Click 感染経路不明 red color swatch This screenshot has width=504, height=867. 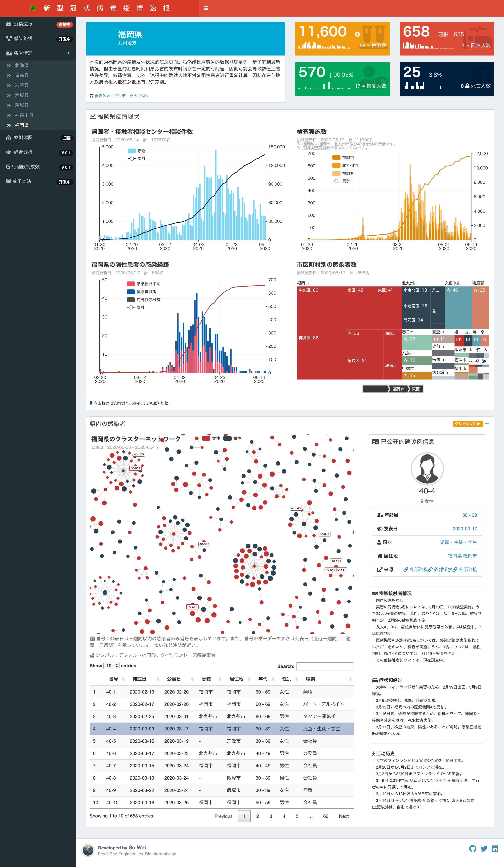click(131, 284)
